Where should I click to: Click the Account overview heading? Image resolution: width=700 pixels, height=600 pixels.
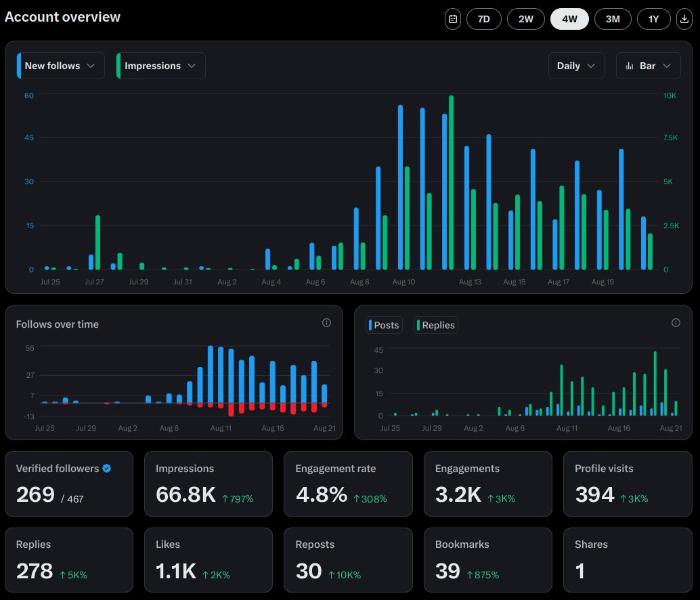coord(62,17)
